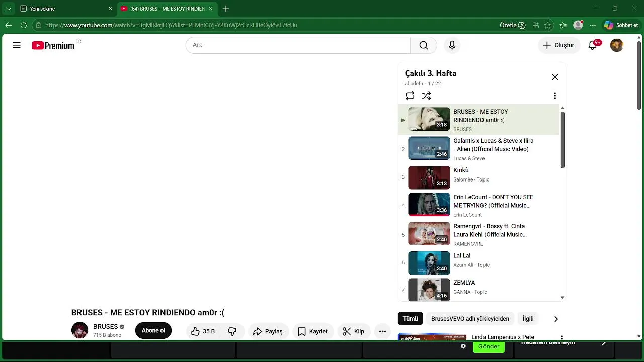Like the video with 35 B likes
The image size is (644, 362).
203,331
